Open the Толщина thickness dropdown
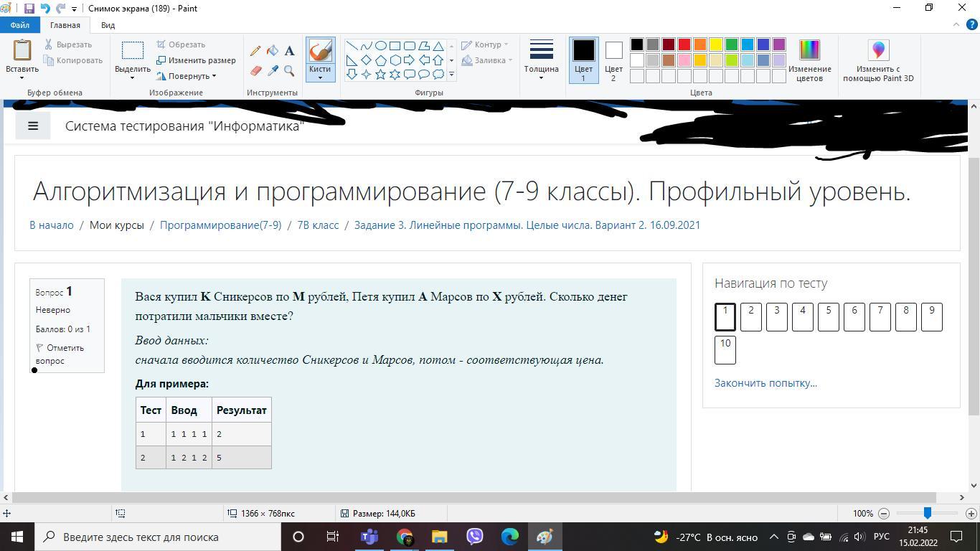980x551 pixels. click(541, 77)
